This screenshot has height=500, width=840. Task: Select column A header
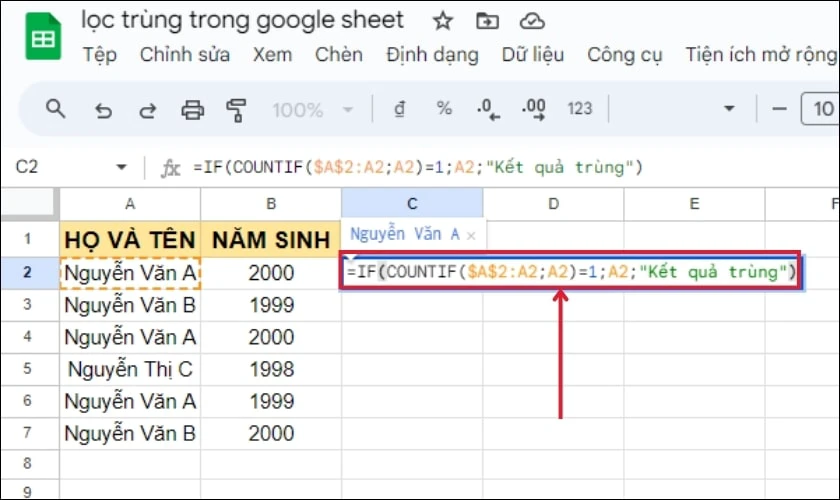130,204
